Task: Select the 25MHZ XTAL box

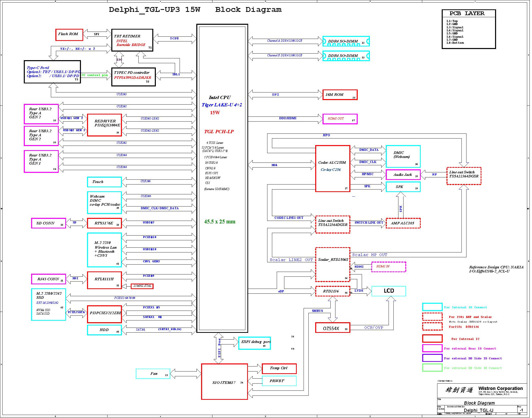Action: 142,286
